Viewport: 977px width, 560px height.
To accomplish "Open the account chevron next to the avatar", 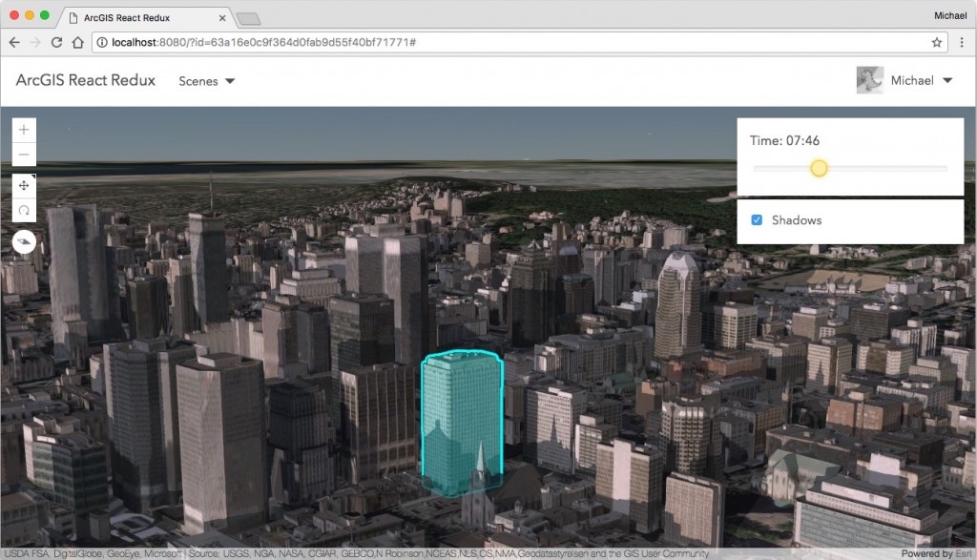I will 946,81.
